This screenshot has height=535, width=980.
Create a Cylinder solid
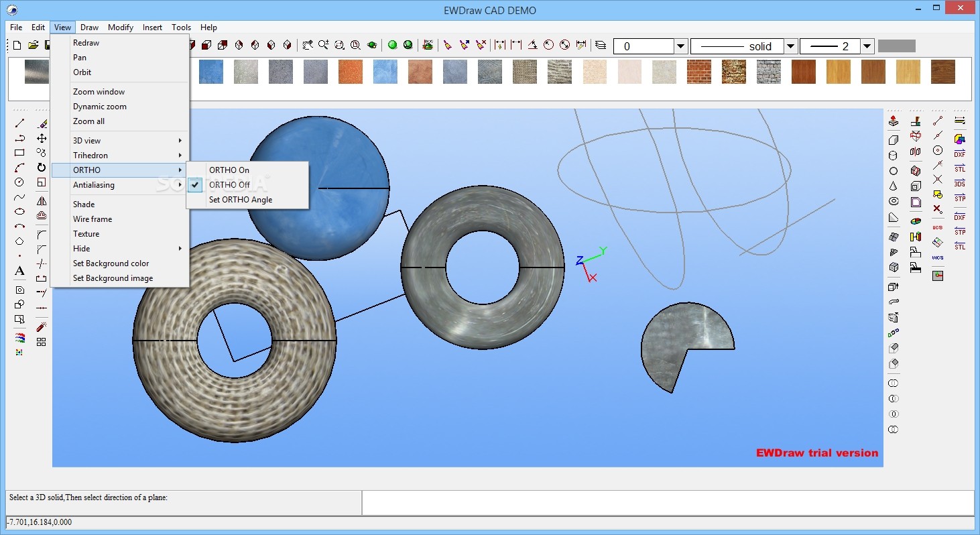894,156
